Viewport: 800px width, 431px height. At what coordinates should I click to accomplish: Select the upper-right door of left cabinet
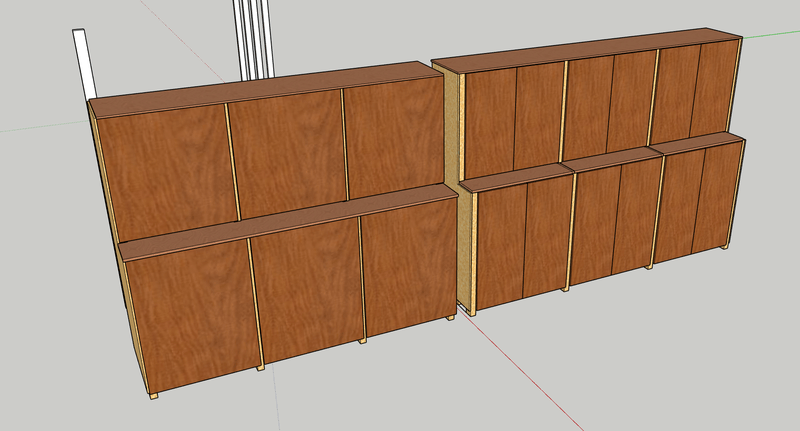click(394, 137)
